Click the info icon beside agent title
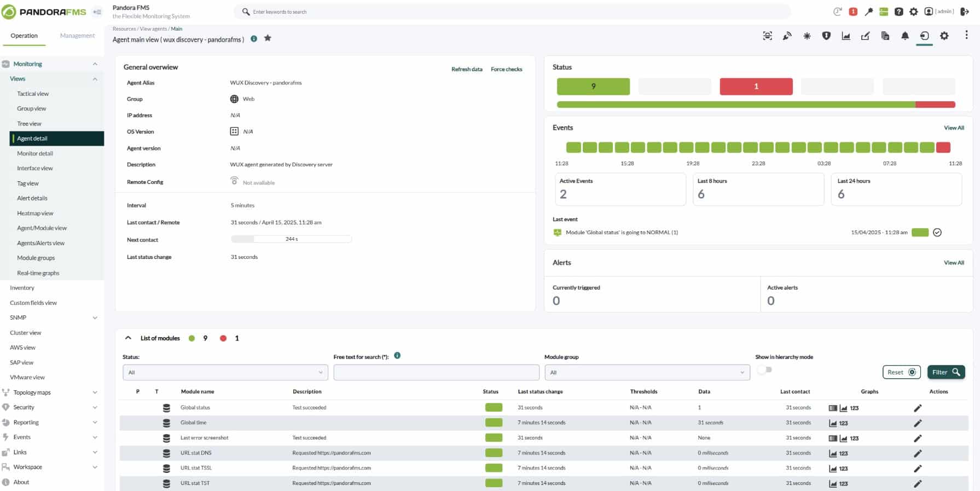Viewport: 980px width, 491px height. click(254, 38)
